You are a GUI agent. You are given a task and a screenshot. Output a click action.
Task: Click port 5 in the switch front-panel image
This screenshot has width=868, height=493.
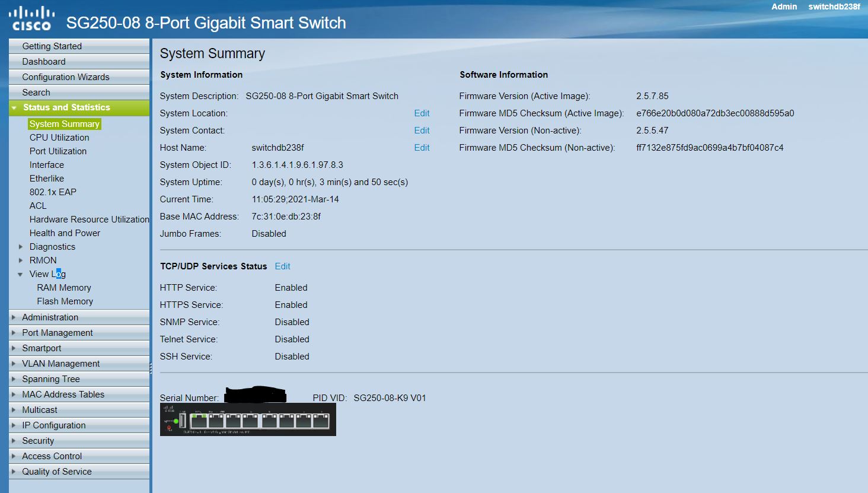tap(270, 421)
